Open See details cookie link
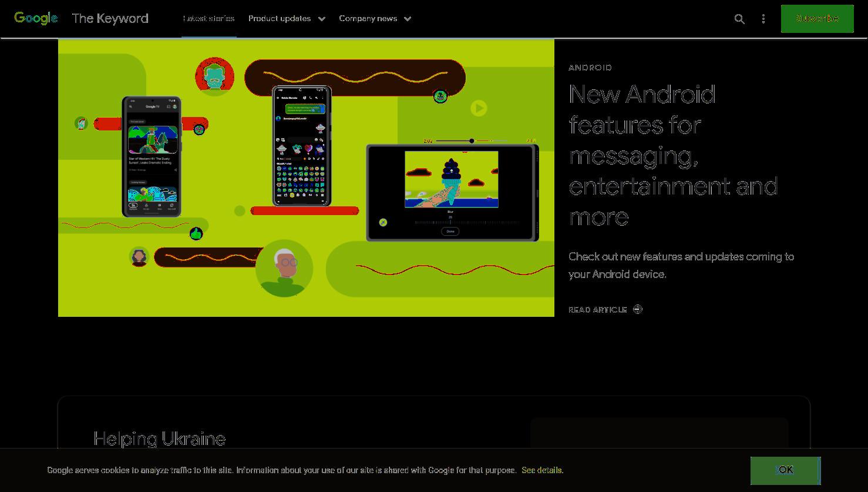The width and height of the screenshot is (868, 492). pyautogui.click(x=542, y=470)
